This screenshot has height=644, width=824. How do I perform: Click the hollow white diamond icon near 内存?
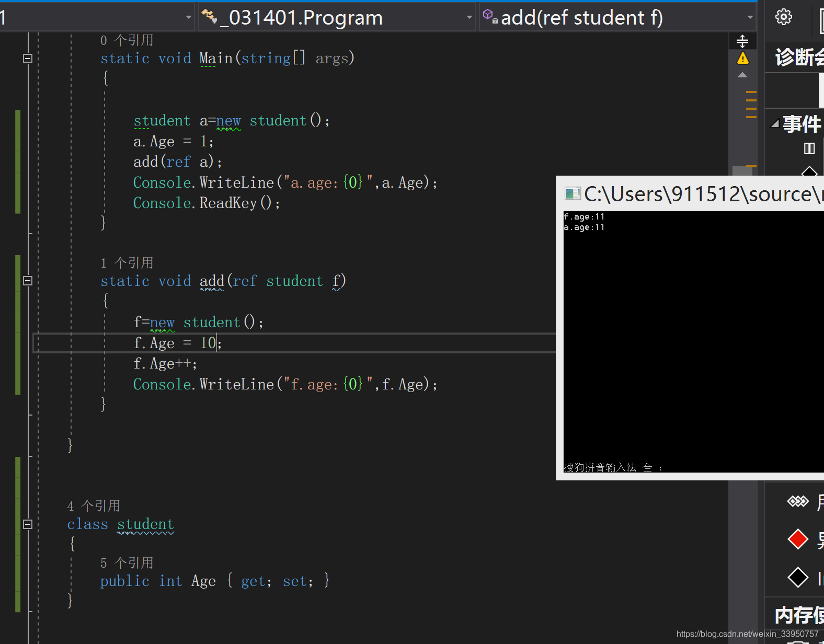[798, 577]
